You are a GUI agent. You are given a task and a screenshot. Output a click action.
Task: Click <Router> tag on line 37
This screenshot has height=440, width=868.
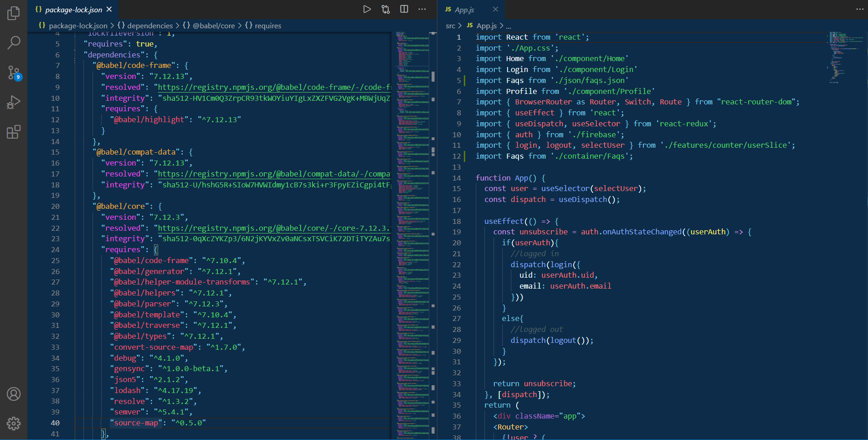[510, 427]
